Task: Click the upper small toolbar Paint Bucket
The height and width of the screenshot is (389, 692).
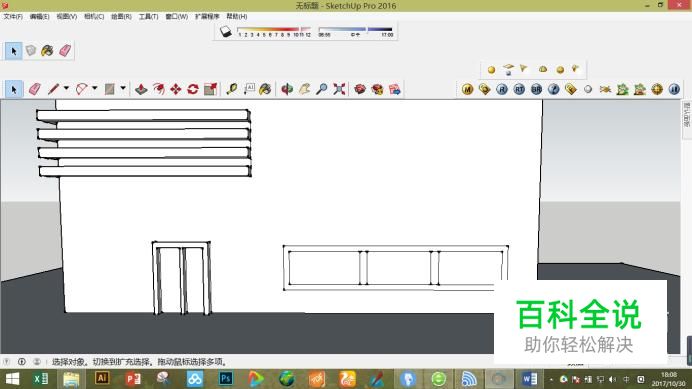Action: click(47, 51)
